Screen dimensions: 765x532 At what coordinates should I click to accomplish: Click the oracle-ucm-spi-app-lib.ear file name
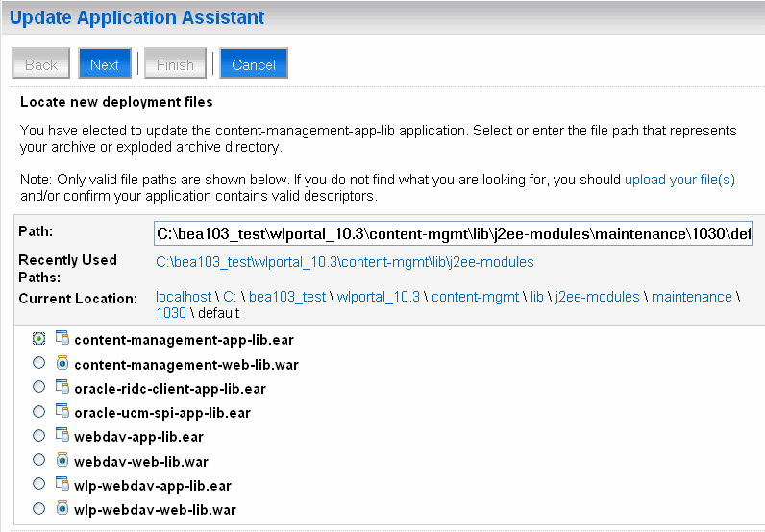(162, 413)
